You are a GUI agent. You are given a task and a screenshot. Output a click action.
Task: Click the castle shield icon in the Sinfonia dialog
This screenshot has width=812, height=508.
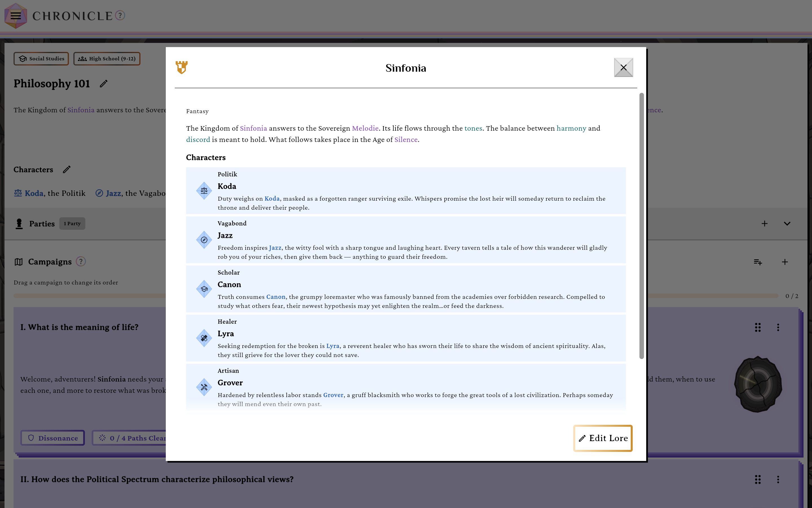(182, 67)
